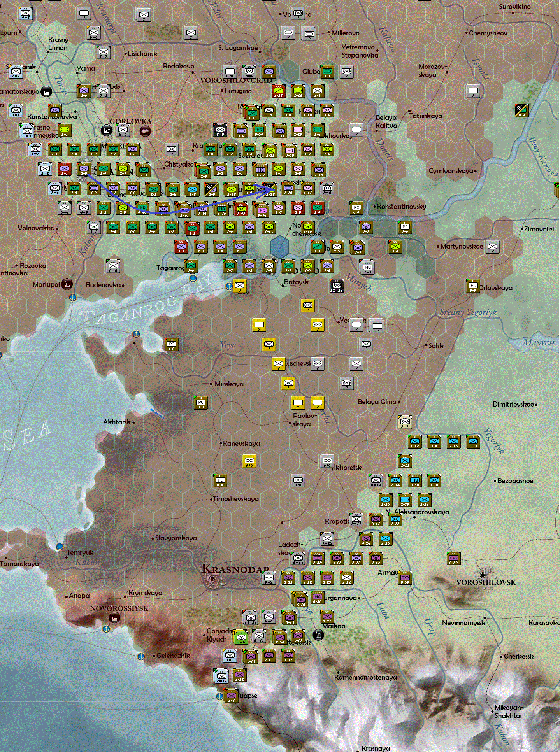
Task: Select the HQ 7=7 counter by Manych
Action: (x=368, y=267)
